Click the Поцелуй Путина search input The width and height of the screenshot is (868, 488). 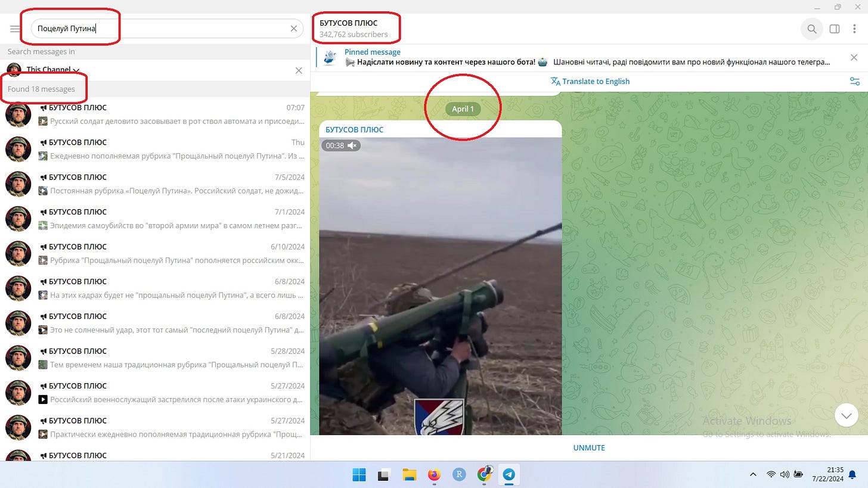[167, 29]
